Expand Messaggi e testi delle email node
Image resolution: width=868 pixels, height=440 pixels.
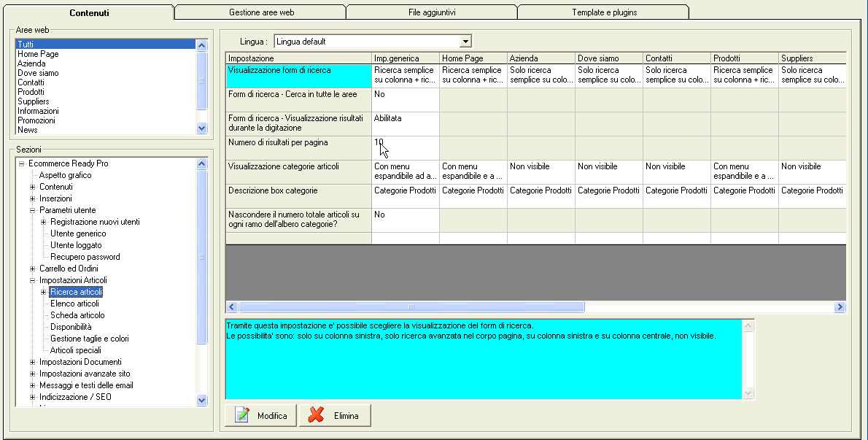[33, 386]
